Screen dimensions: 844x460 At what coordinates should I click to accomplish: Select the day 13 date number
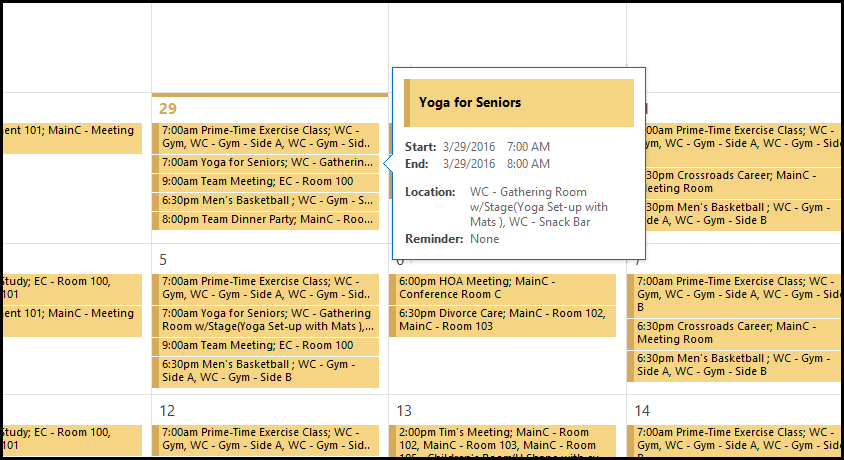[x=405, y=410]
